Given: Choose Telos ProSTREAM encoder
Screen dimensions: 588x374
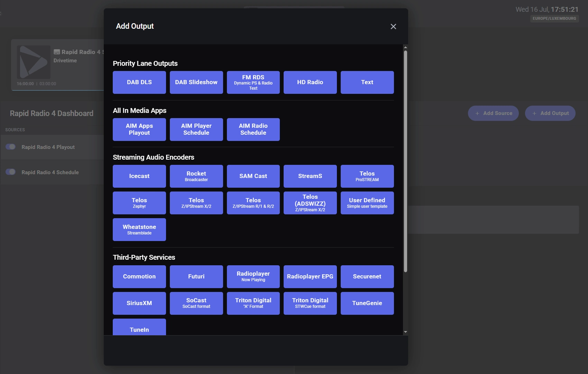Looking at the screenshot, I should [x=367, y=176].
